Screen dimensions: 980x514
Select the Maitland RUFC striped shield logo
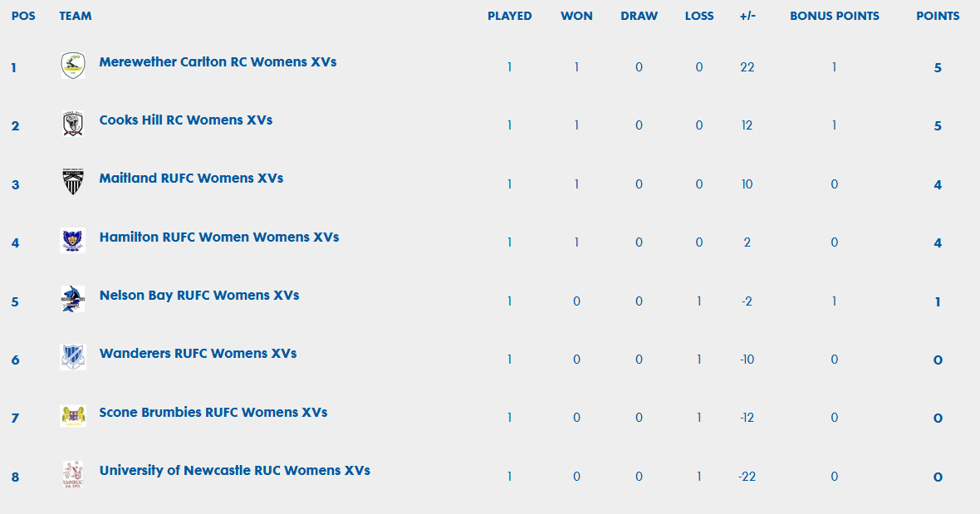tap(72, 182)
